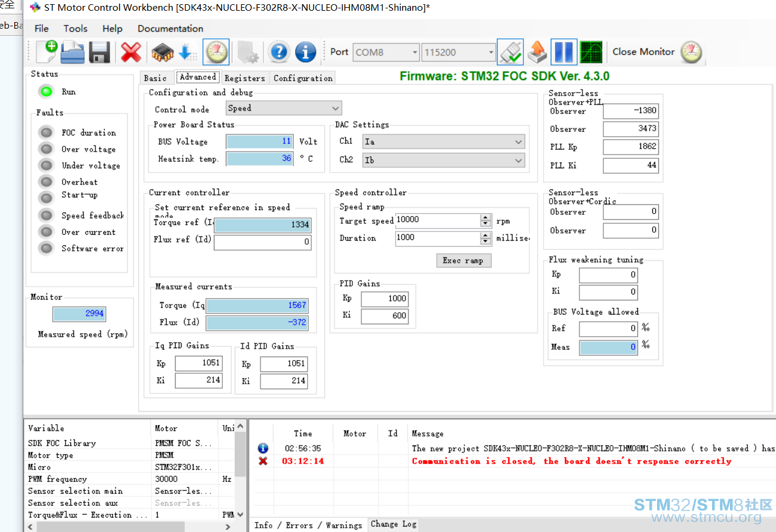This screenshot has width=776, height=532.
Task: Click the PLL Kp input field
Action: (631, 147)
